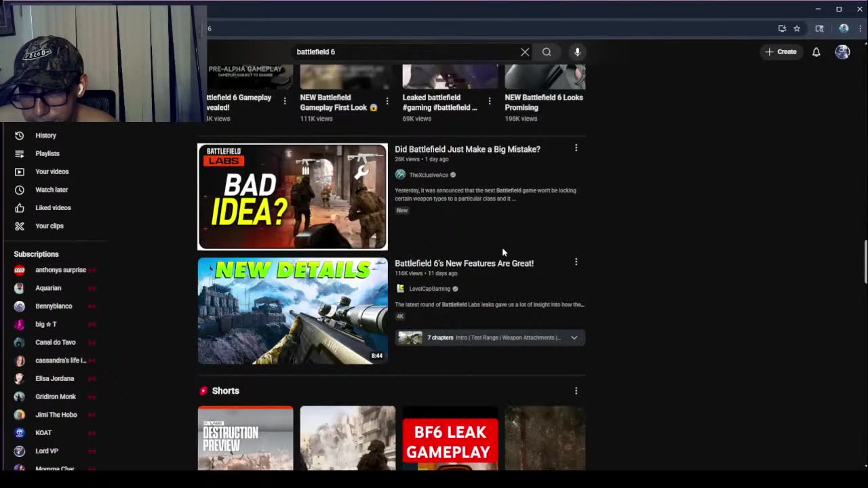Screen dimensions: 868x488
Task: Open the browser profile icon in toolbar
Action: (844, 28)
